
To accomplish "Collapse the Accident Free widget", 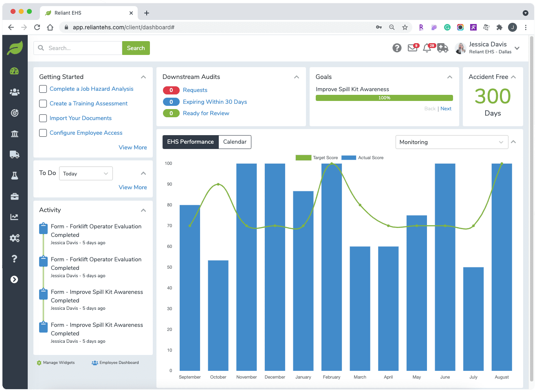I will 513,77.
